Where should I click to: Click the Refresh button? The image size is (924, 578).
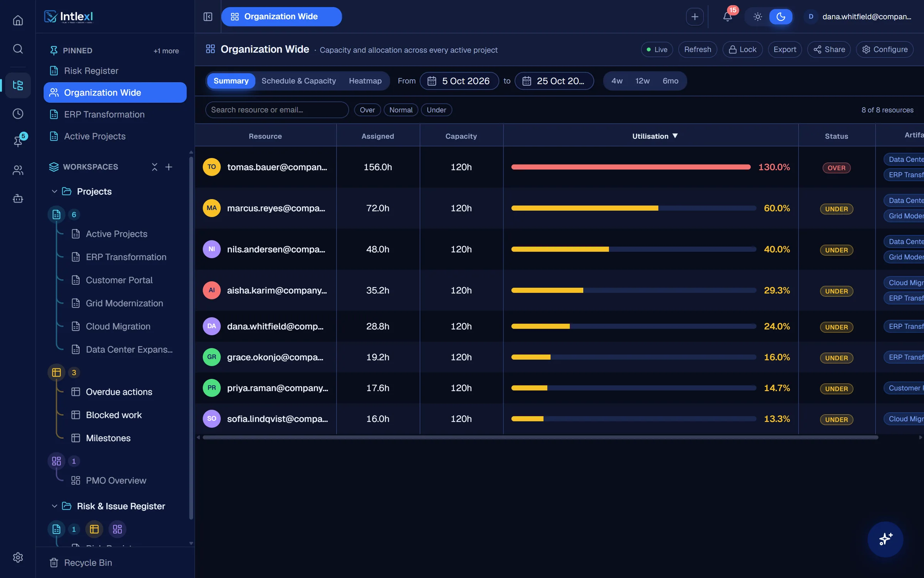(x=697, y=49)
